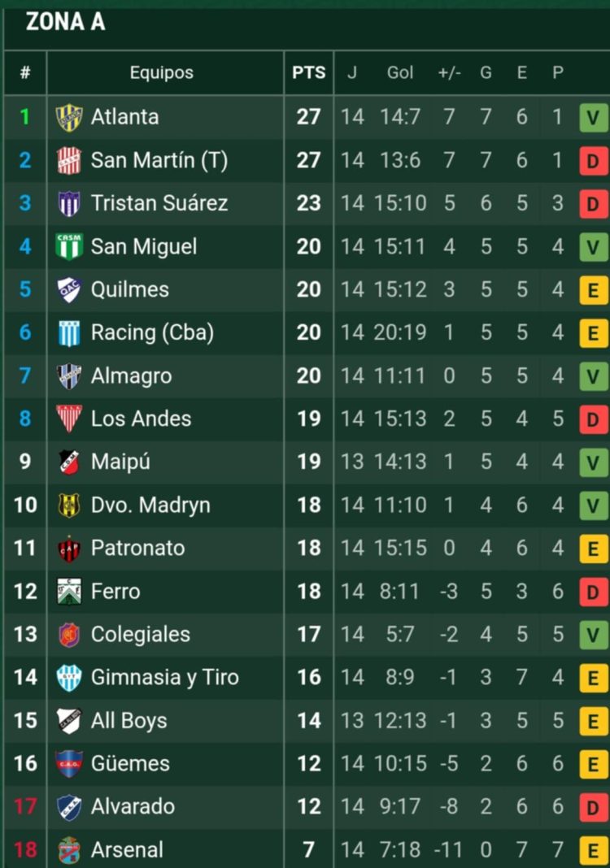Click the Ferro team crest icon

(x=69, y=591)
